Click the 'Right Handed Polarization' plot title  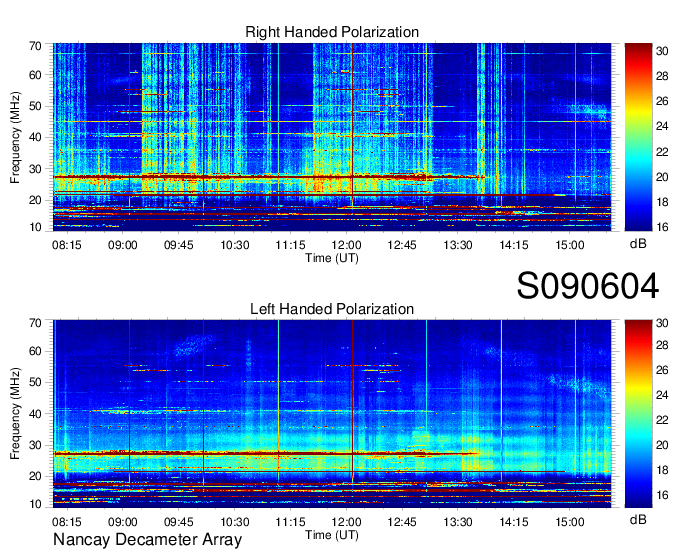coord(332,32)
